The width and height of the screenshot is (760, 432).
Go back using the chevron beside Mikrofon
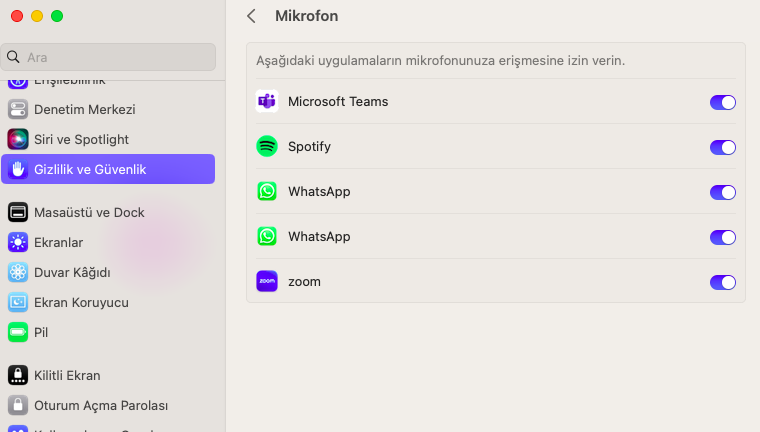coord(251,16)
